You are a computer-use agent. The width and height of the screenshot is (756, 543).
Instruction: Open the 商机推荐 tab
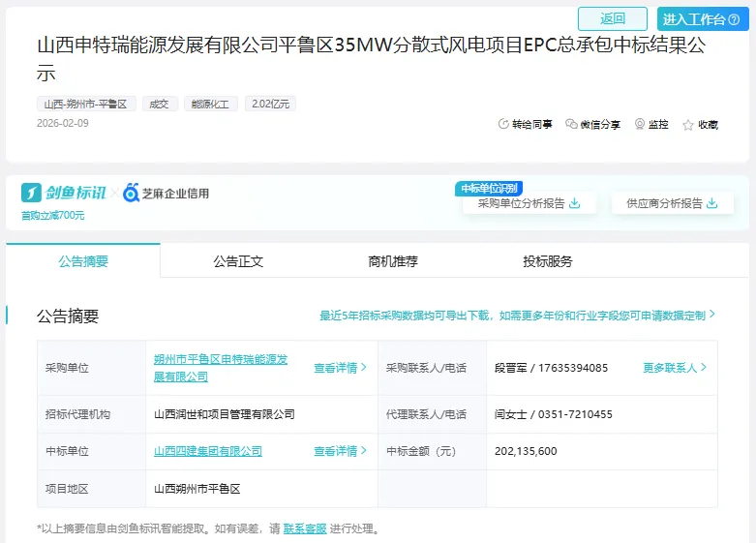point(393,261)
